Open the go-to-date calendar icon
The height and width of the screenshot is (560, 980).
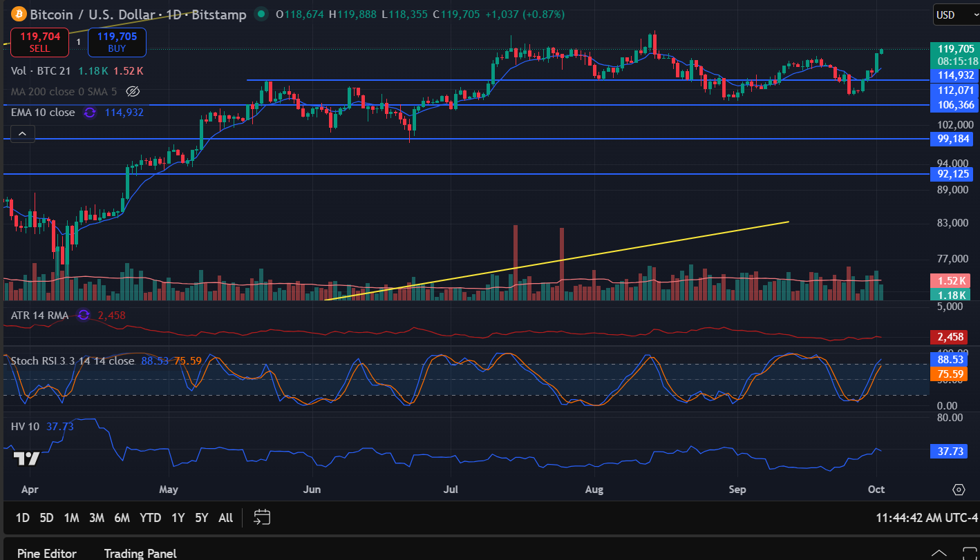[x=262, y=517]
